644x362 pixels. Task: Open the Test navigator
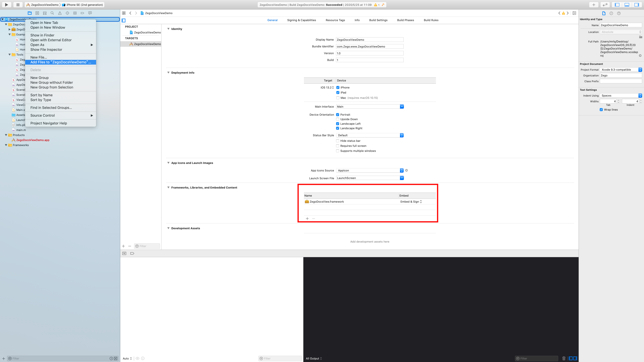(67, 13)
